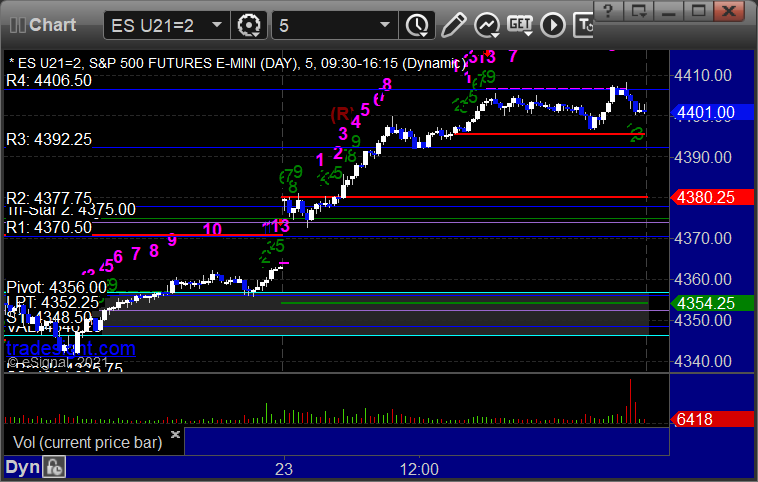Close the chart window
This screenshot has height=482, width=758.
coord(729,11)
